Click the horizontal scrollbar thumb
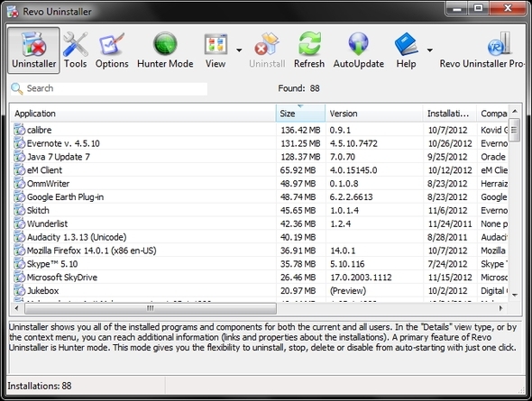 coord(151,308)
